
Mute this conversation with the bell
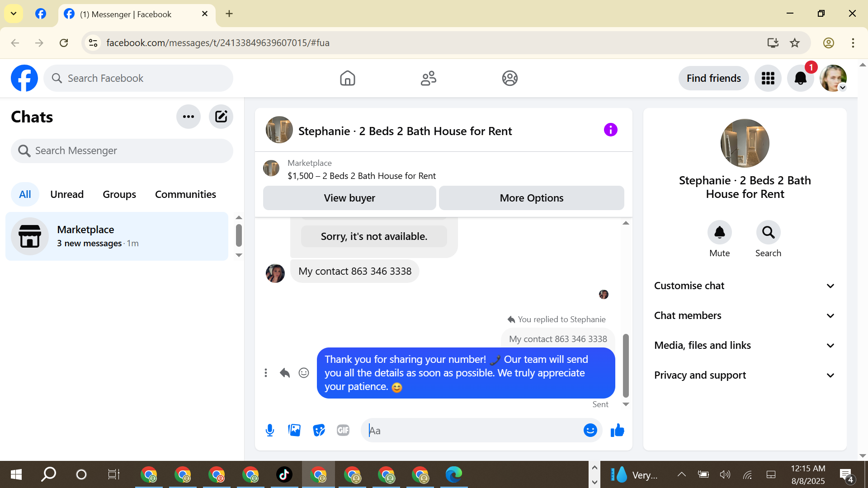click(719, 232)
